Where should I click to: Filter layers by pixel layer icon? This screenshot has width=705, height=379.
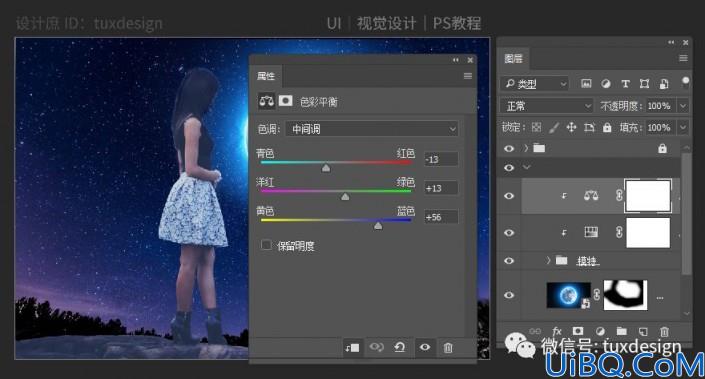[586, 84]
